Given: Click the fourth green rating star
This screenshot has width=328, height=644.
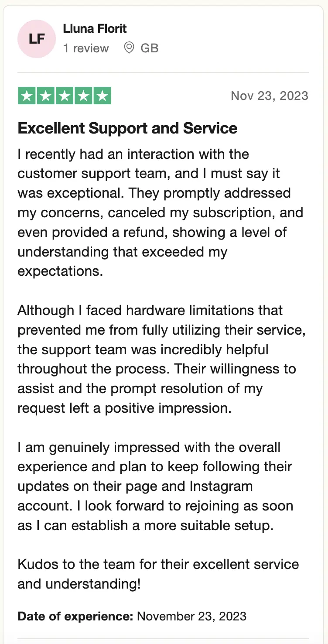Looking at the screenshot, I should point(83,96).
